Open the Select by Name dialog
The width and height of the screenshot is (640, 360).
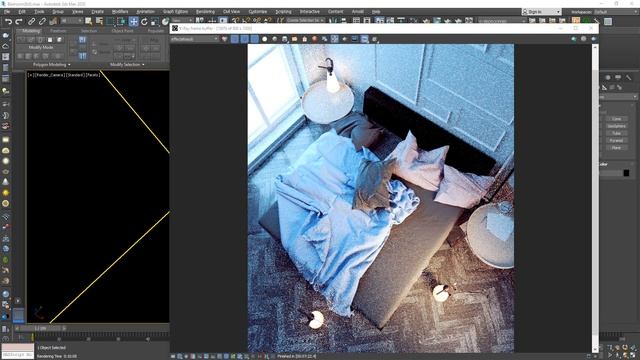point(99,21)
